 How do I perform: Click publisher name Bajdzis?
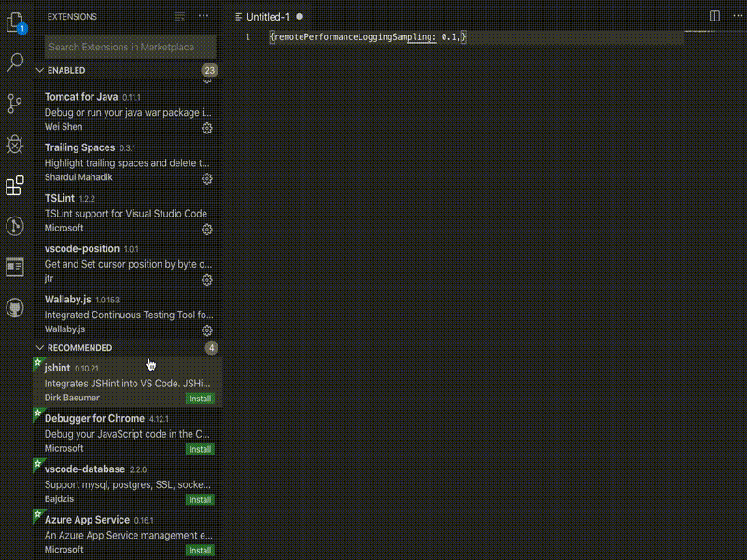[59, 499]
